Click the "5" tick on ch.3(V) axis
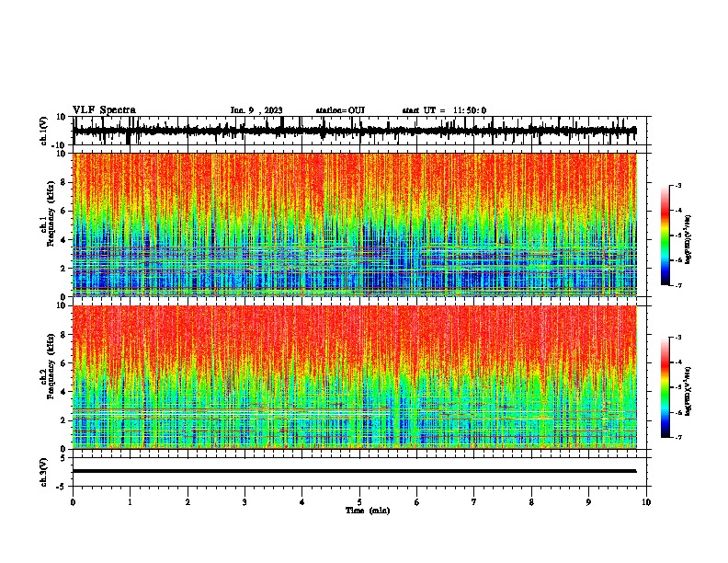The image size is (728, 563). [x=64, y=458]
